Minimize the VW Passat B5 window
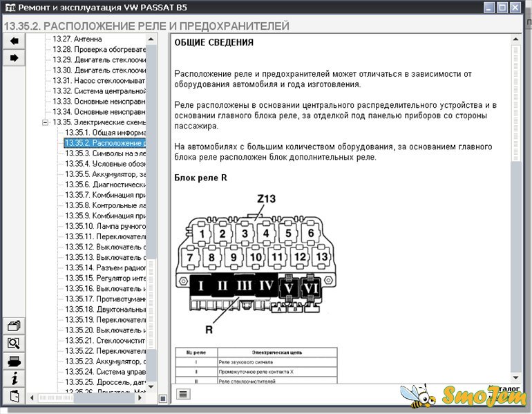 tap(489, 8)
